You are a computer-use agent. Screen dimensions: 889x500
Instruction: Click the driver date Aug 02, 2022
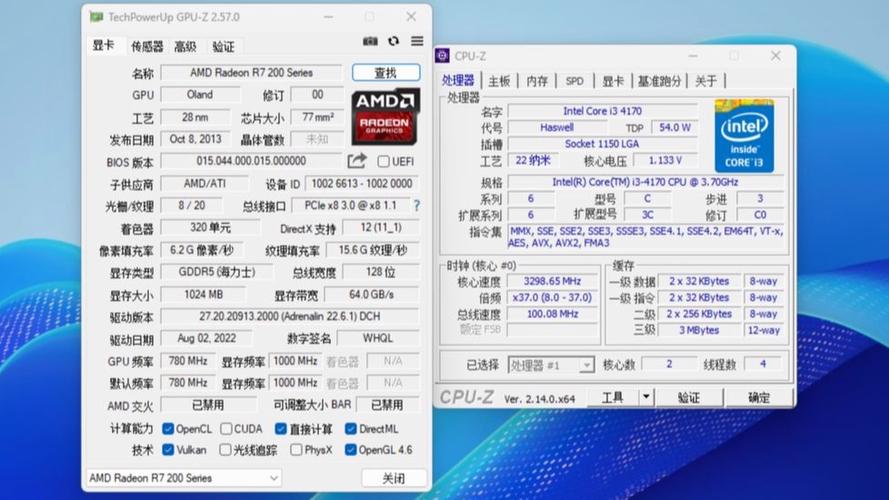[x=207, y=338]
